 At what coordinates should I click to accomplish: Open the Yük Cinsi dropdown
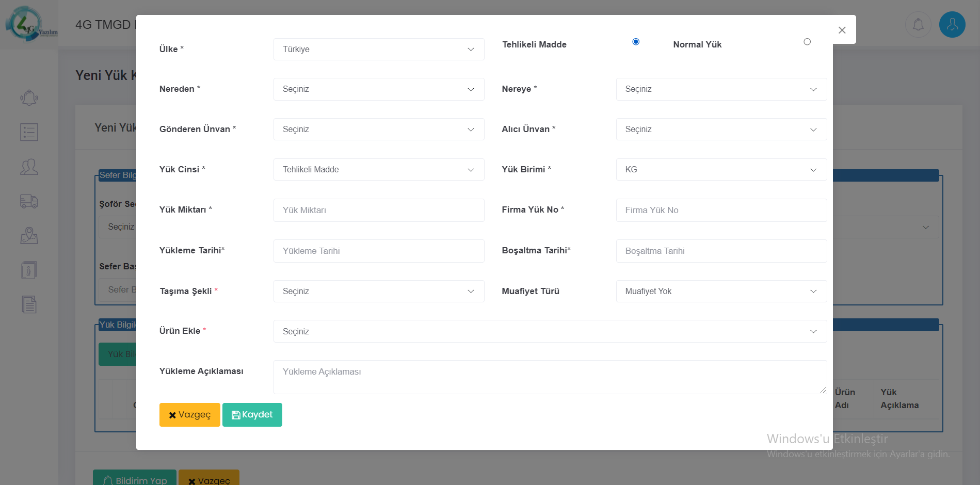point(379,169)
